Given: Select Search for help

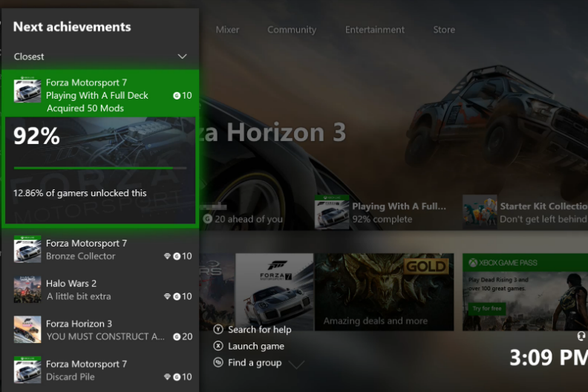Looking at the screenshot, I should click(260, 330).
